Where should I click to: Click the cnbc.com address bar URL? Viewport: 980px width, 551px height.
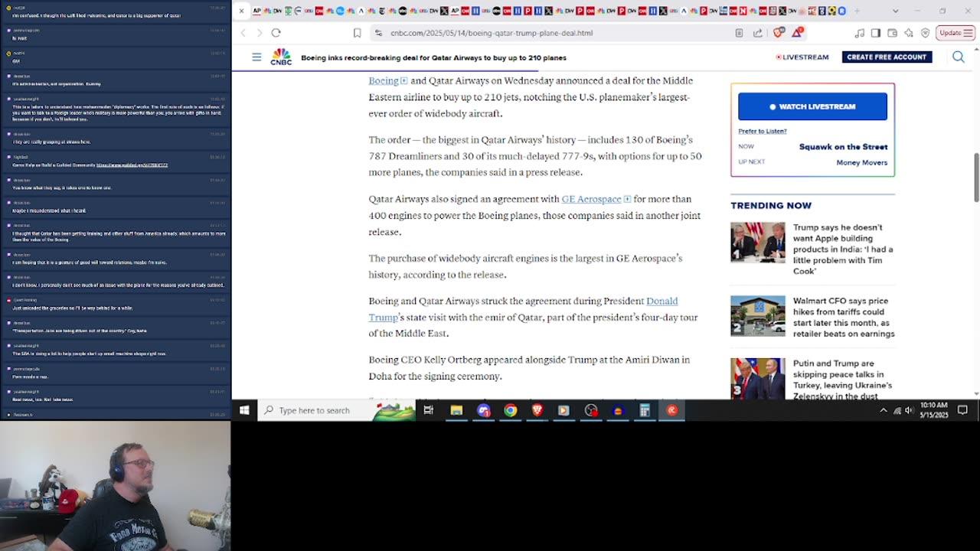click(492, 33)
